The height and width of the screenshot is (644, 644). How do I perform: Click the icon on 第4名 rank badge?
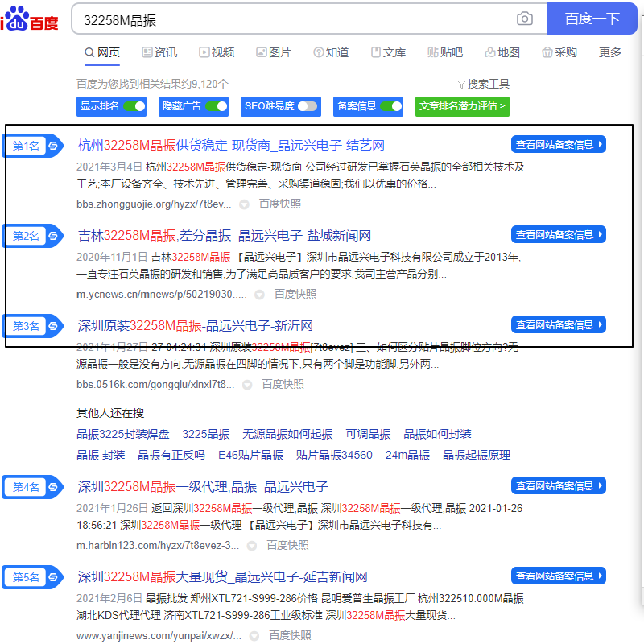point(53,487)
